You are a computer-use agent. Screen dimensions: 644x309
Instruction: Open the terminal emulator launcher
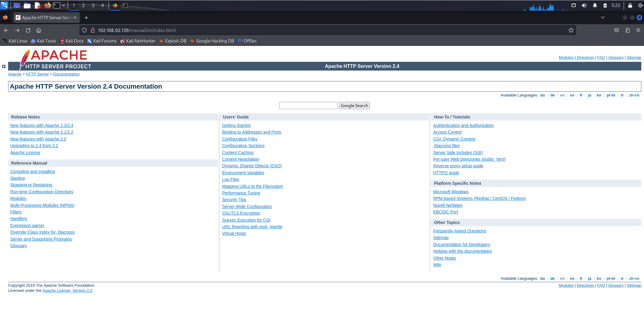tap(57, 5)
